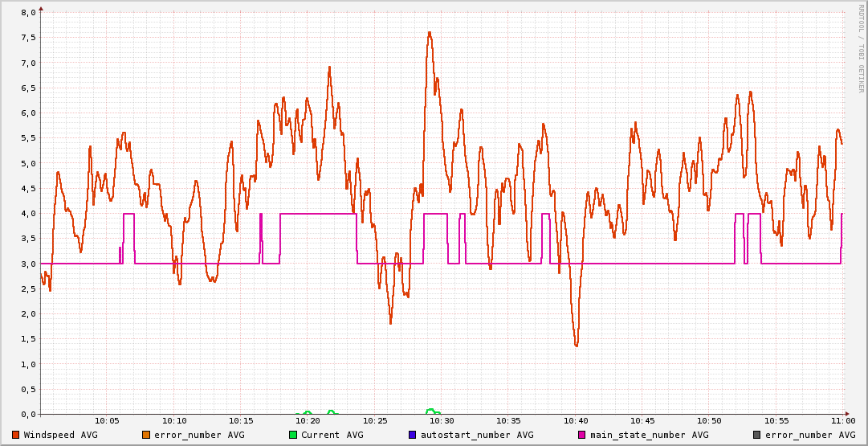868x446 pixels.
Task: Click the blue autostart_number legend color box
Action: tap(413, 435)
